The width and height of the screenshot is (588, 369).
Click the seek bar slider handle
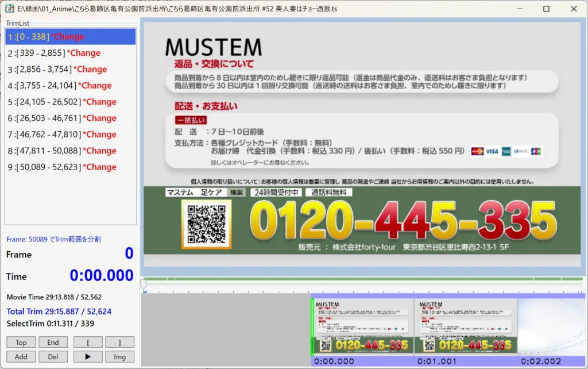pyautogui.click(x=144, y=284)
